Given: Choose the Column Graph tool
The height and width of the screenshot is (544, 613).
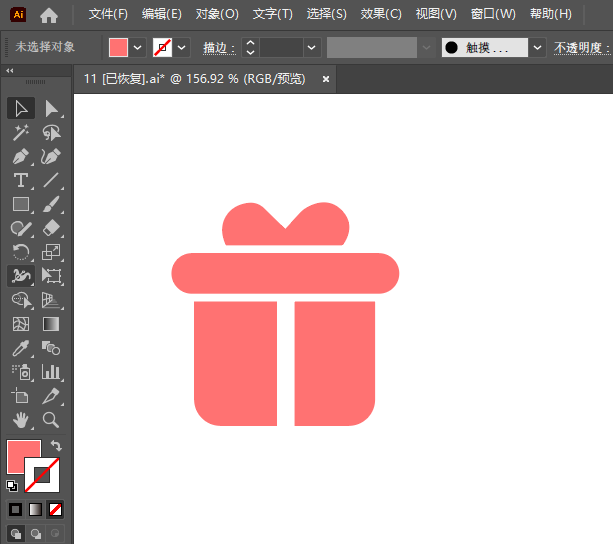Looking at the screenshot, I should 51,372.
